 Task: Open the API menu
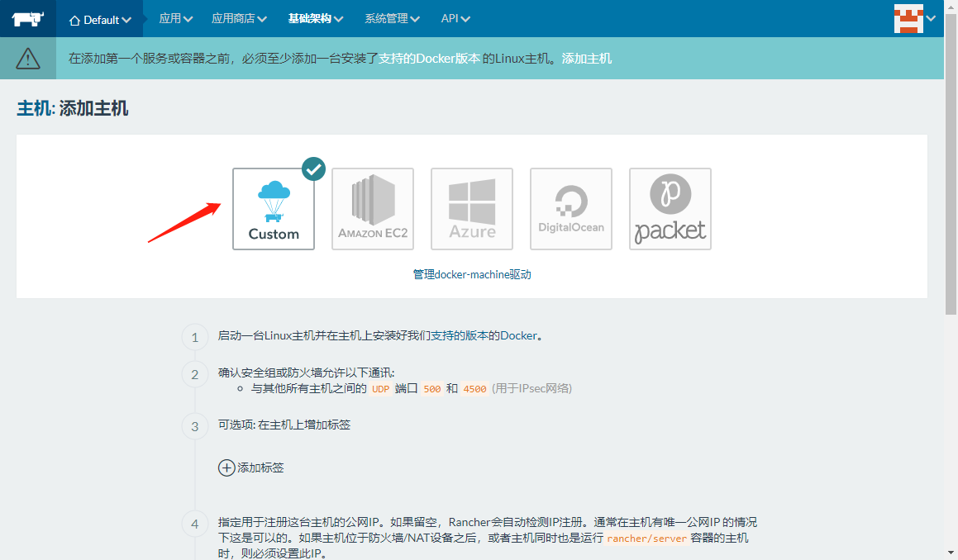pyautogui.click(x=455, y=19)
